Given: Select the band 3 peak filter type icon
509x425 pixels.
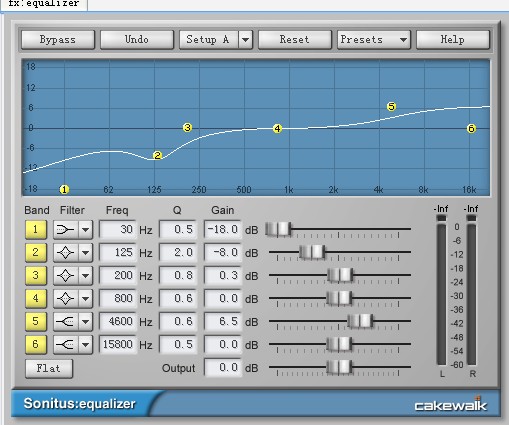Looking at the screenshot, I should click(65, 275).
